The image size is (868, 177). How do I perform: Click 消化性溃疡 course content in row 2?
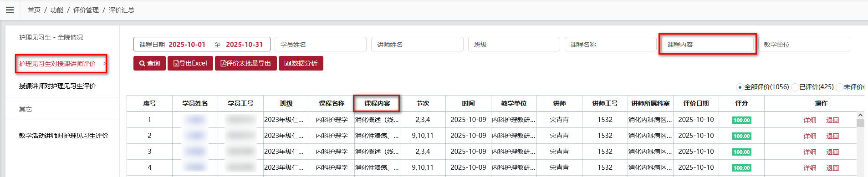(377, 136)
